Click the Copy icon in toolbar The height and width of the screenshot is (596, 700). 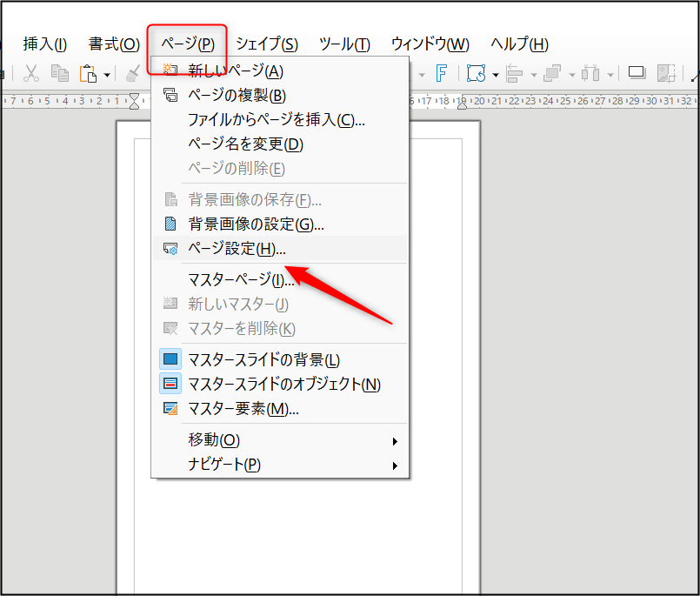coord(59,74)
